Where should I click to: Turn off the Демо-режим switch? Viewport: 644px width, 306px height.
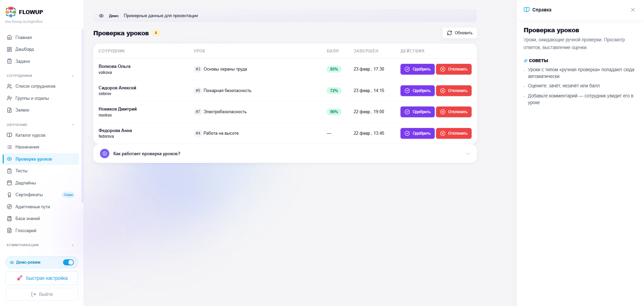click(x=68, y=262)
